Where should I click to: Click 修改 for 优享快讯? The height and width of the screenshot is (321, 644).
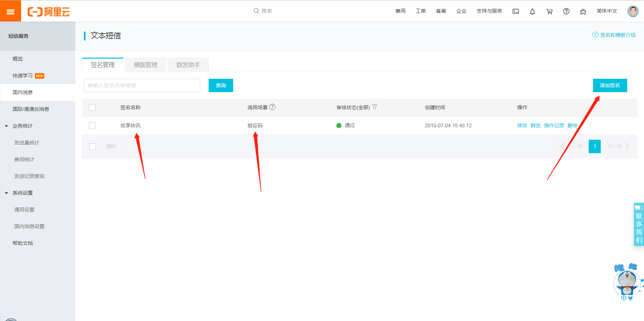click(x=522, y=126)
